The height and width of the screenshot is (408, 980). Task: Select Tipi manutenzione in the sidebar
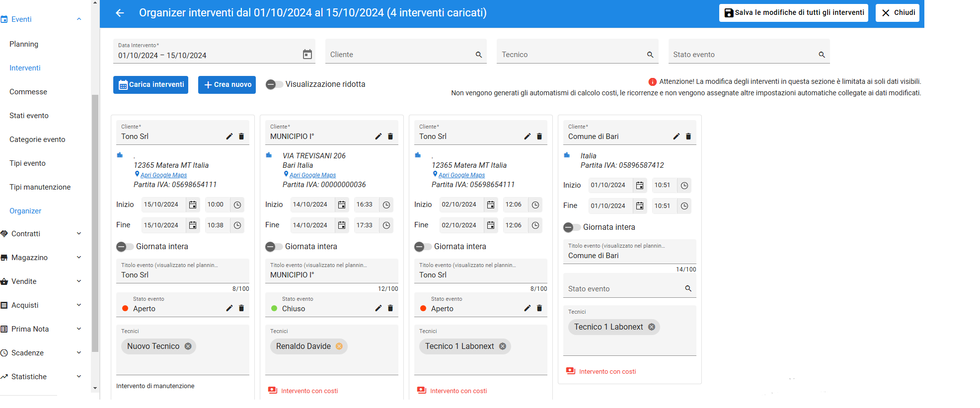point(40,187)
